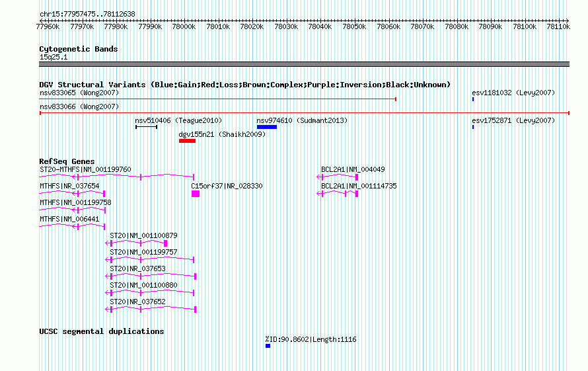Click the DGV Structural Variants track title
588x371 pixels.
tap(245, 85)
